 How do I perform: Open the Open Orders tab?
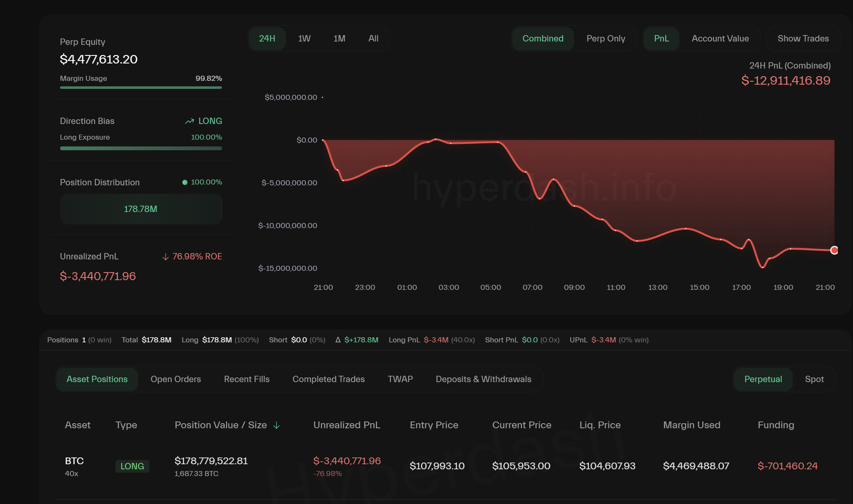point(176,379)
